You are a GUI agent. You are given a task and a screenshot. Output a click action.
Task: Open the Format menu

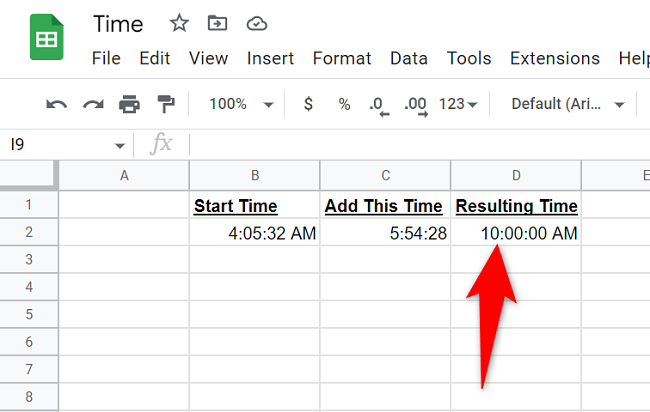342,58
